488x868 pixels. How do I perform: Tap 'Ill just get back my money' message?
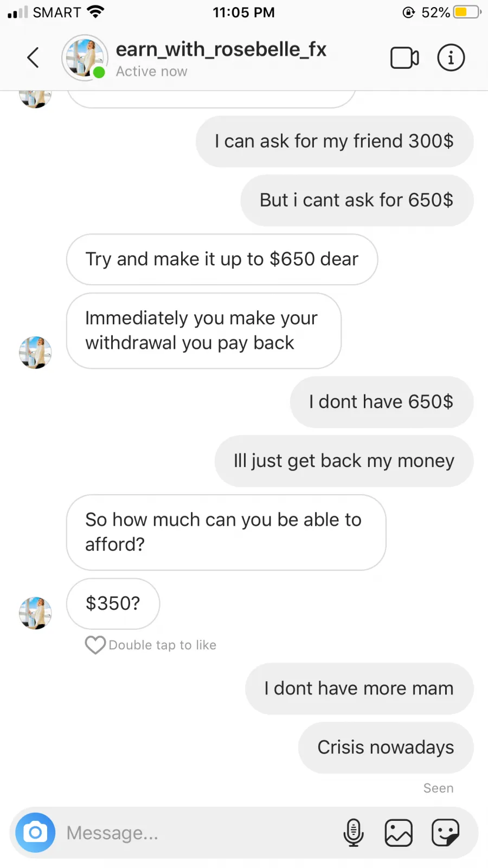pos(344,461)
